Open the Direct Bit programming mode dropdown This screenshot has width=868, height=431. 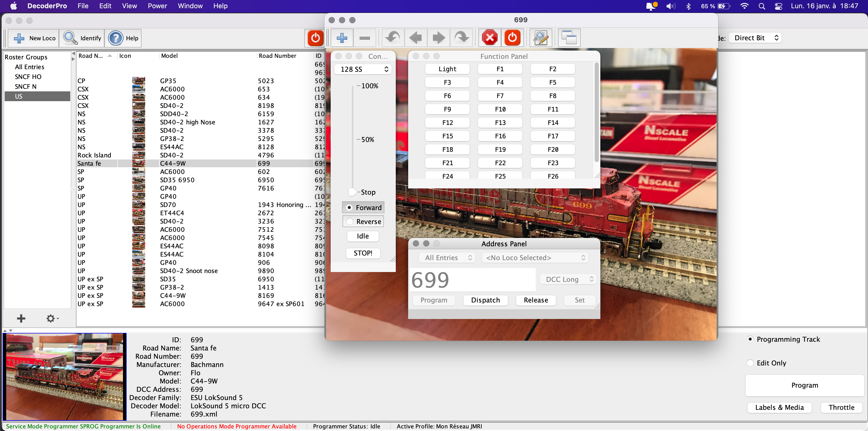[x=755, y=38]
